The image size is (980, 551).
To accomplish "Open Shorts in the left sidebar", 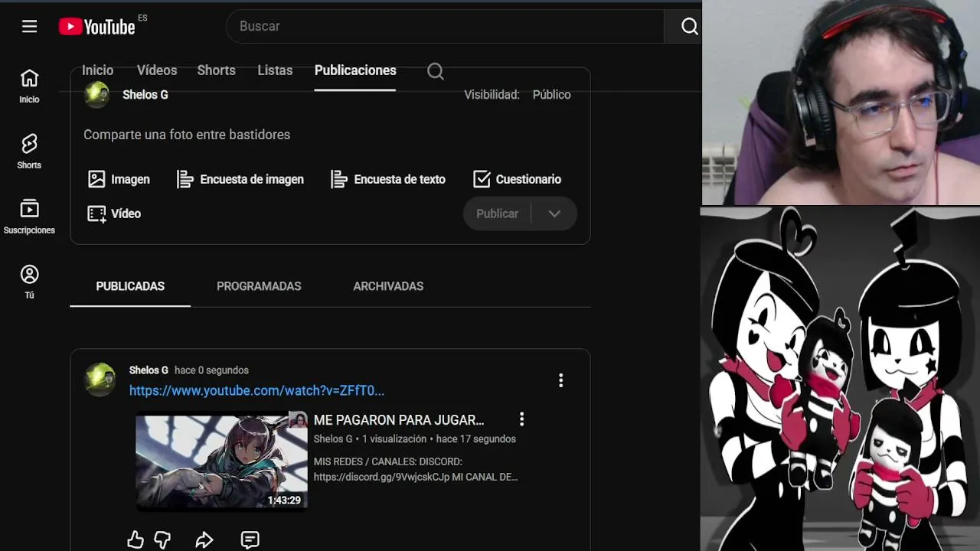I will coord(29,152).
